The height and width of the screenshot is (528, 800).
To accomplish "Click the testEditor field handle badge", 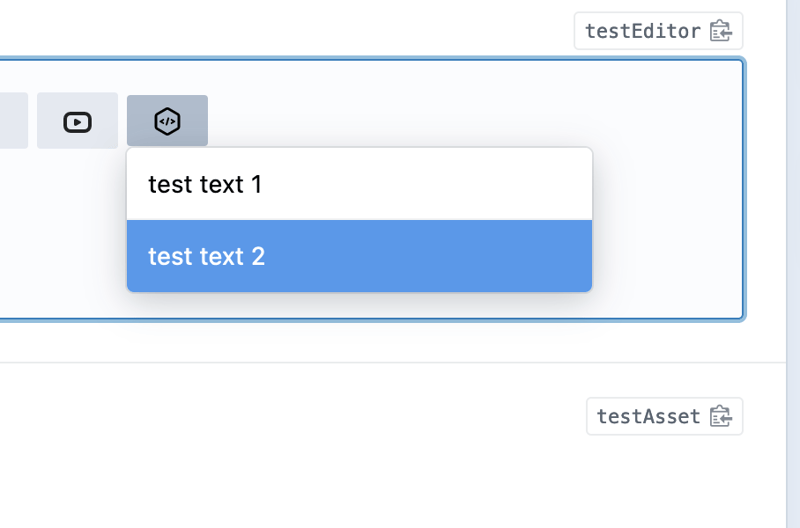I will click(x=658, y=31).
